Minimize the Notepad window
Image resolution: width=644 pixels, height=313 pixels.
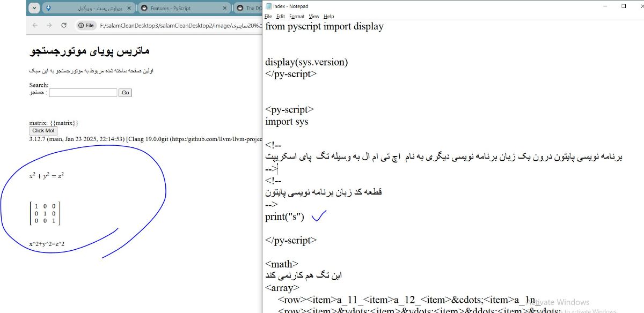click(604, 6)
